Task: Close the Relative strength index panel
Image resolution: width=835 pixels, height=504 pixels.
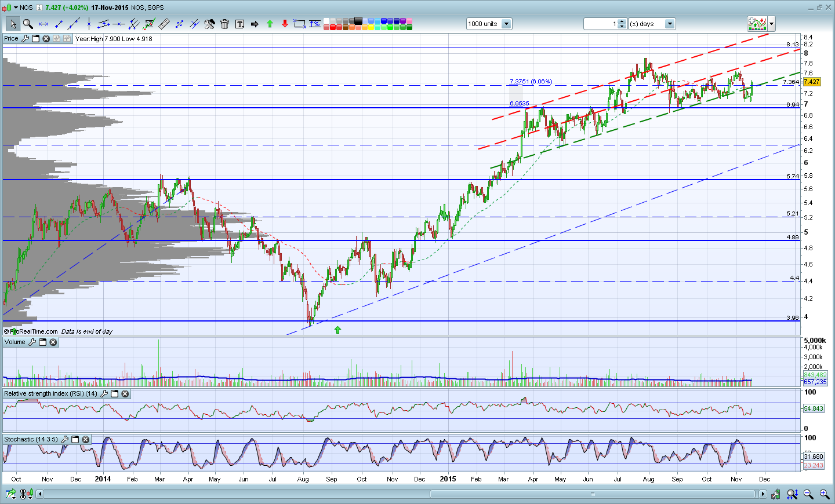Action: point(125,394)
